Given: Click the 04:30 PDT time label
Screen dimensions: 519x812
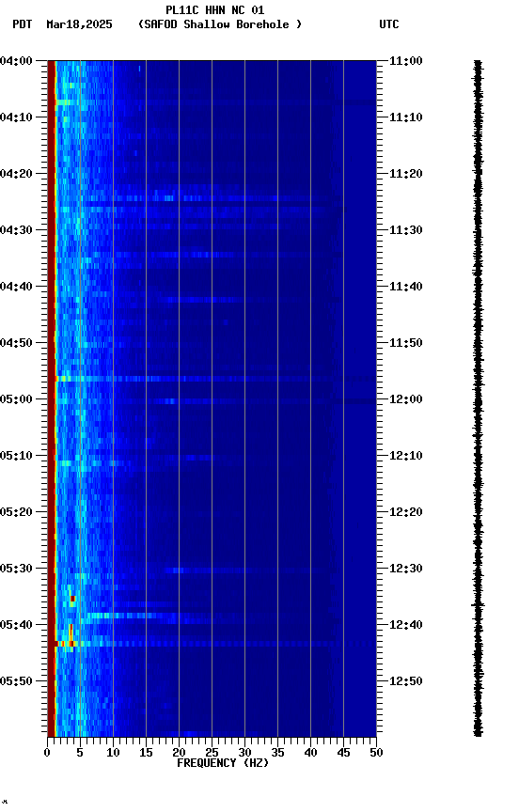Looking at the screenshot, I should point(16,230).
